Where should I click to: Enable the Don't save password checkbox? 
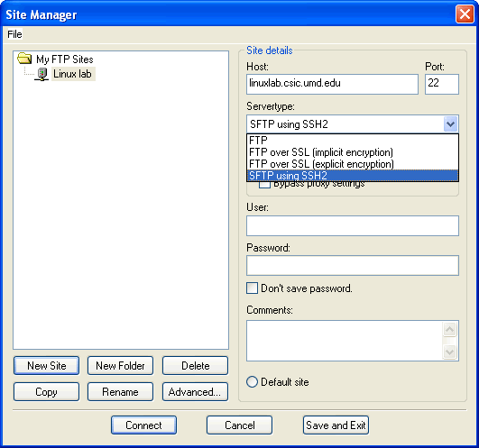coord(252,288)
